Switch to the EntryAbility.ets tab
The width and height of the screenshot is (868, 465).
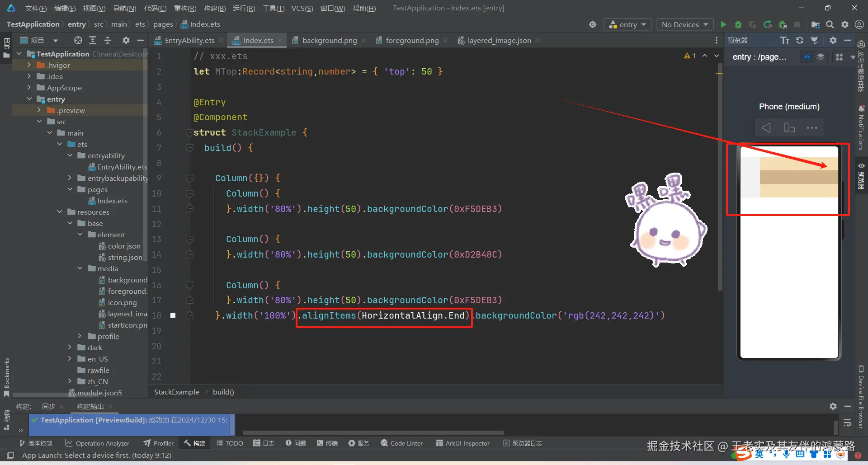coord(189,40)
